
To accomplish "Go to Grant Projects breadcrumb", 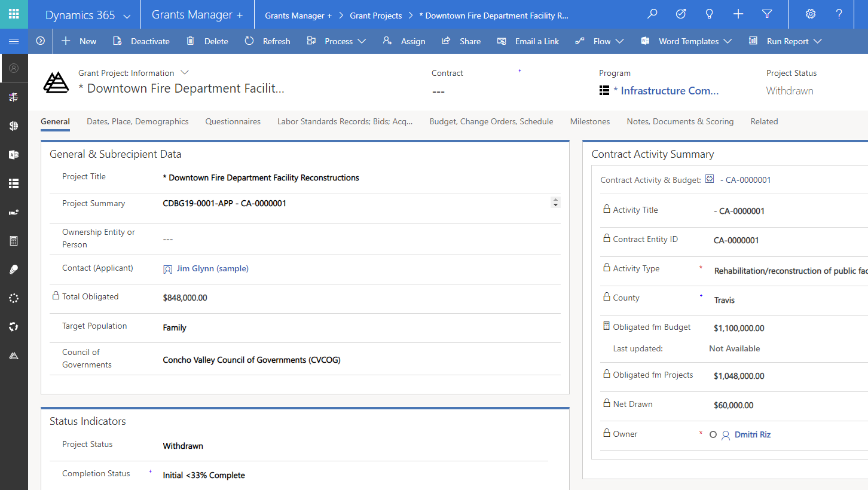I will (376, 16).
